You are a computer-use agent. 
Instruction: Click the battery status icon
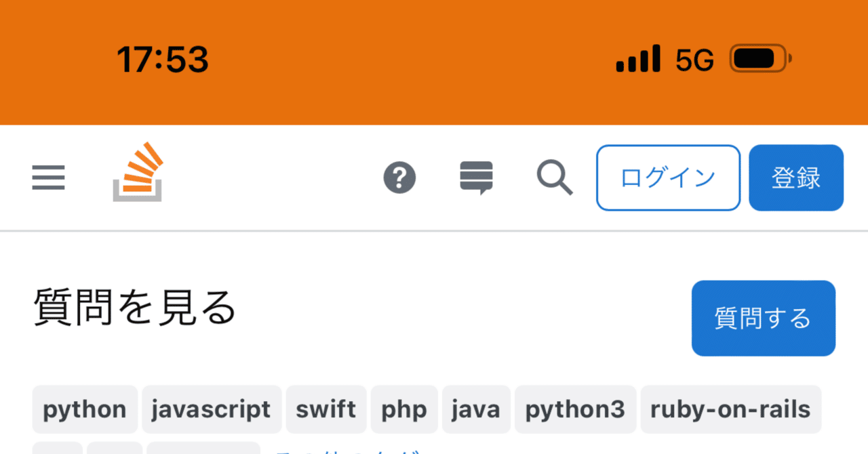click(x=757, y=59)
